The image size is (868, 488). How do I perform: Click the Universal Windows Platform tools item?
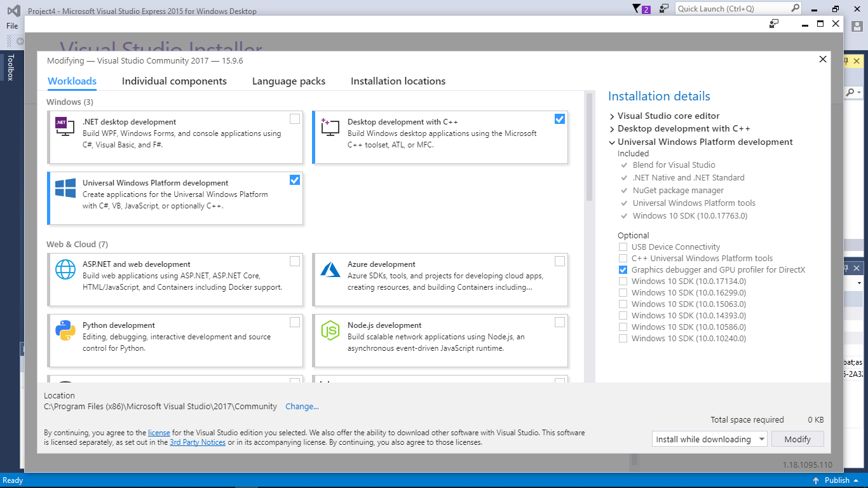[694, 203]
